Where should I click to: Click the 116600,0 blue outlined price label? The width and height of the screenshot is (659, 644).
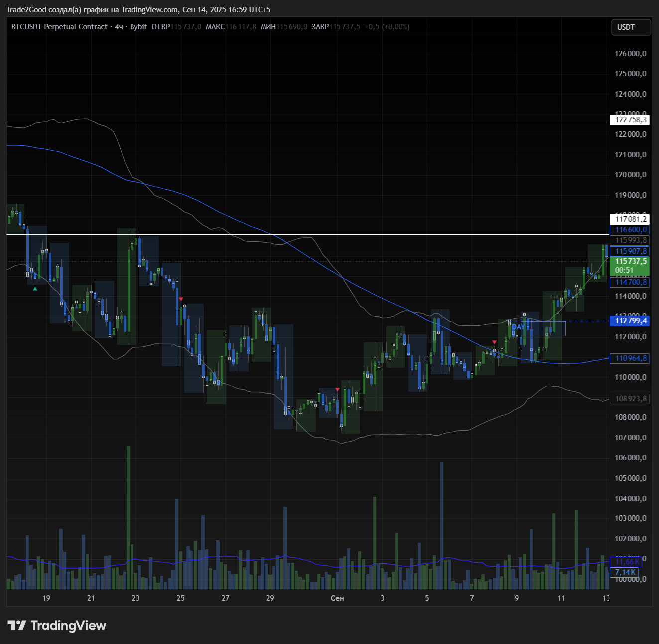tap(630, 230)
